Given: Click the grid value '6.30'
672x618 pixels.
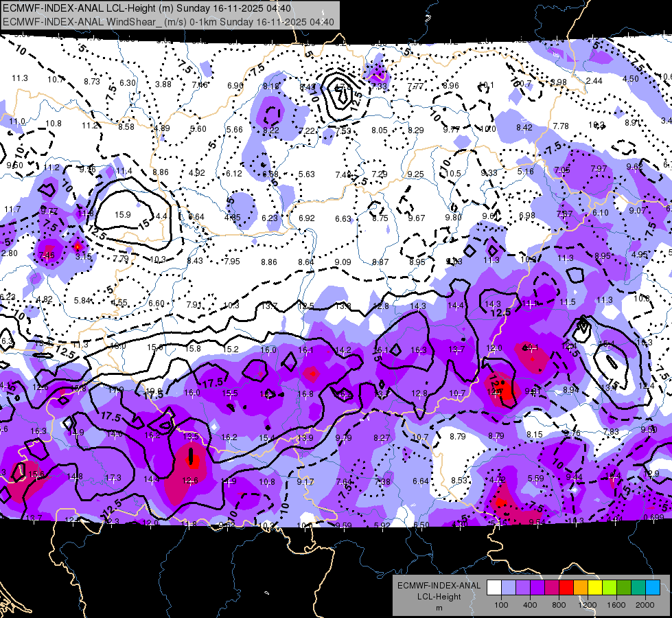Looking at the screenshot, I should [x=128, y=83].
